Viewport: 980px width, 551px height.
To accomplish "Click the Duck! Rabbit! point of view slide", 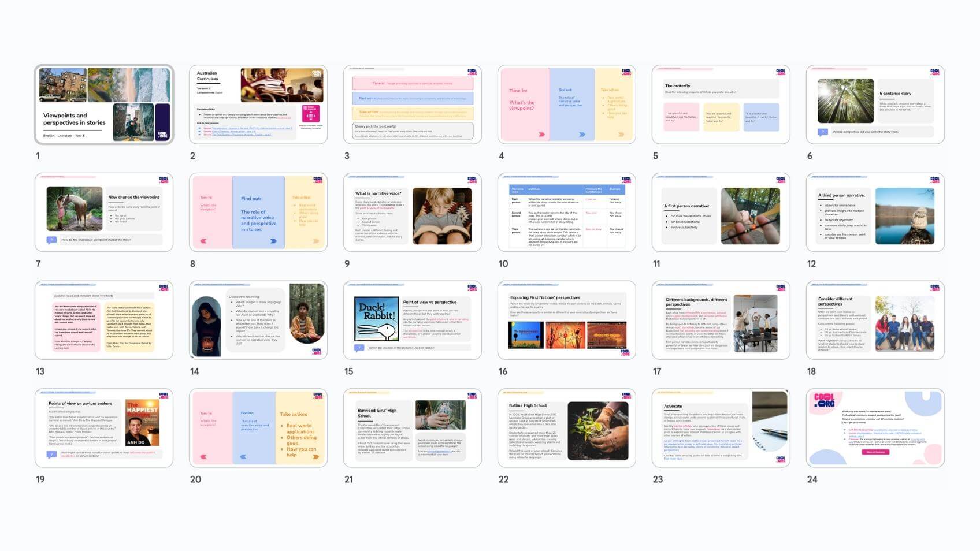I will [x=413, y=321].
